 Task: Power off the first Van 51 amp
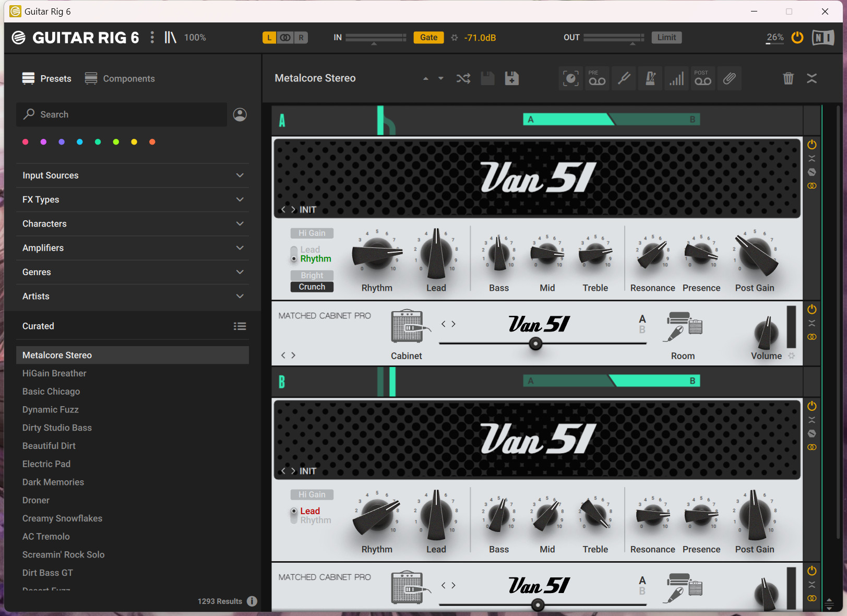[812, 145]
